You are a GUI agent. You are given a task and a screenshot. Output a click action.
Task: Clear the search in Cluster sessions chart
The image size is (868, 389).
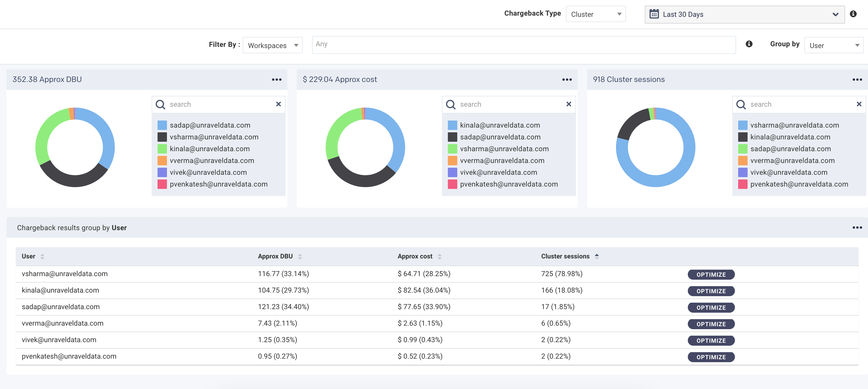pos(858,104)
